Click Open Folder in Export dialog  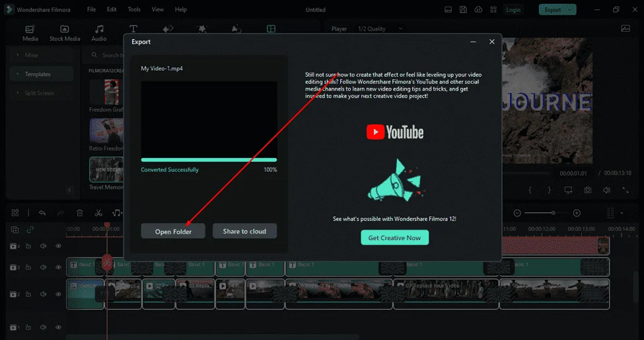pyautogui.click(x=173, y=232)
